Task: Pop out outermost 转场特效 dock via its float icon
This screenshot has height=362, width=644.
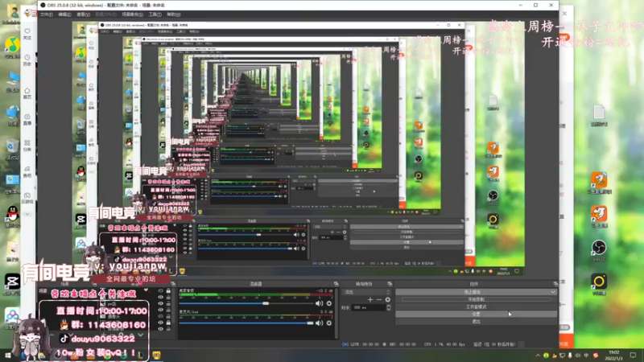Action: [390, 284]
